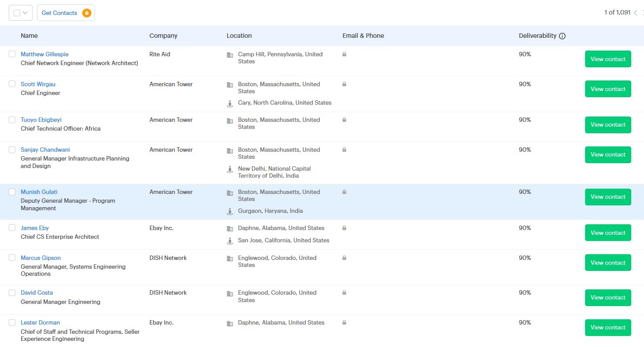Viewport: 644px width, 347px height.
Task: Click building icon in Scott Wirgau's location row
Action: 230,85
